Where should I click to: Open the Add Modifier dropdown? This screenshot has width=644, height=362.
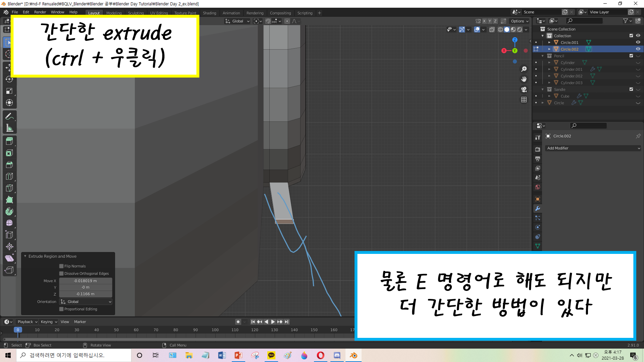click(593, 148)
